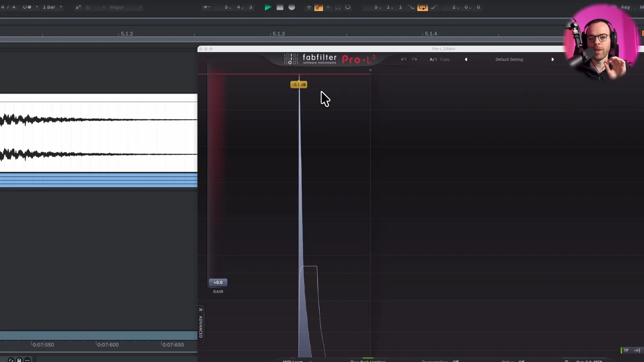Toggle the TP true peak meter button
Image resolution: width=644 pixels, height=362 pixels.
pos(626,350)
